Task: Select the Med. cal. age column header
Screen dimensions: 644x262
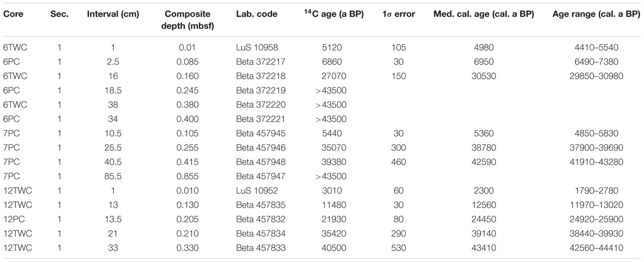Action: point(484,14)
